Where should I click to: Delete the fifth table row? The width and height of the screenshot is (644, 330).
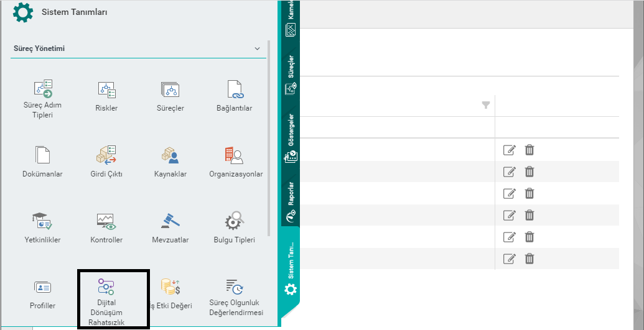pyautogui.click(x=530, y=237)
